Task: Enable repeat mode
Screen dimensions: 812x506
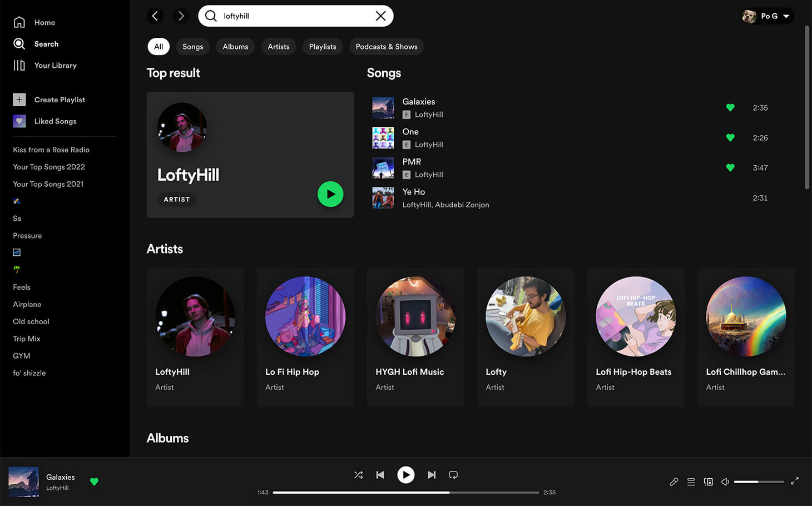Action: point(453,475)
